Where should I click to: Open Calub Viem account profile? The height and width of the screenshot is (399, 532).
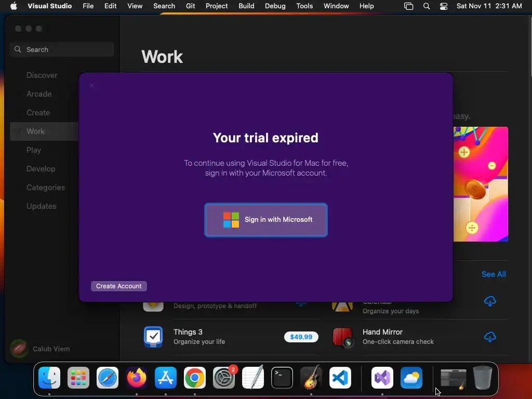(x=41, y=349)
